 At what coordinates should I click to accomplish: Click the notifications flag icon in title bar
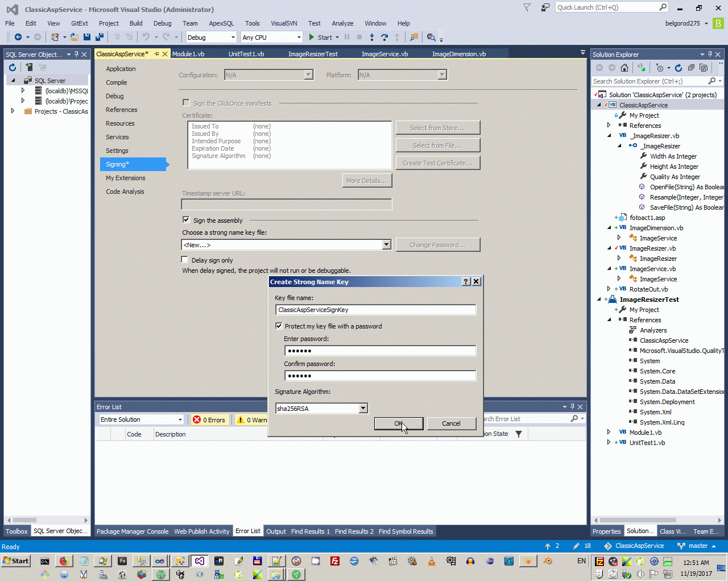[527, 7]
